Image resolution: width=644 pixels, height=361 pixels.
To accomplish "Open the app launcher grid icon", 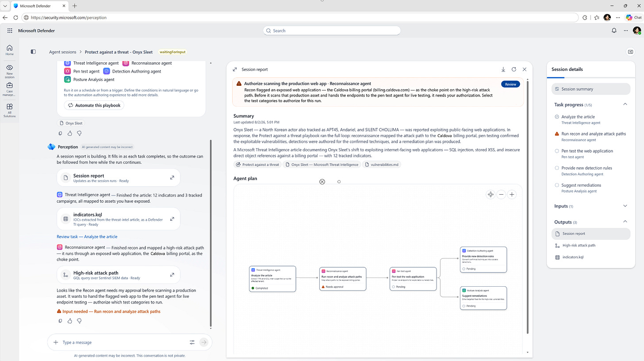I will [10, 31].
